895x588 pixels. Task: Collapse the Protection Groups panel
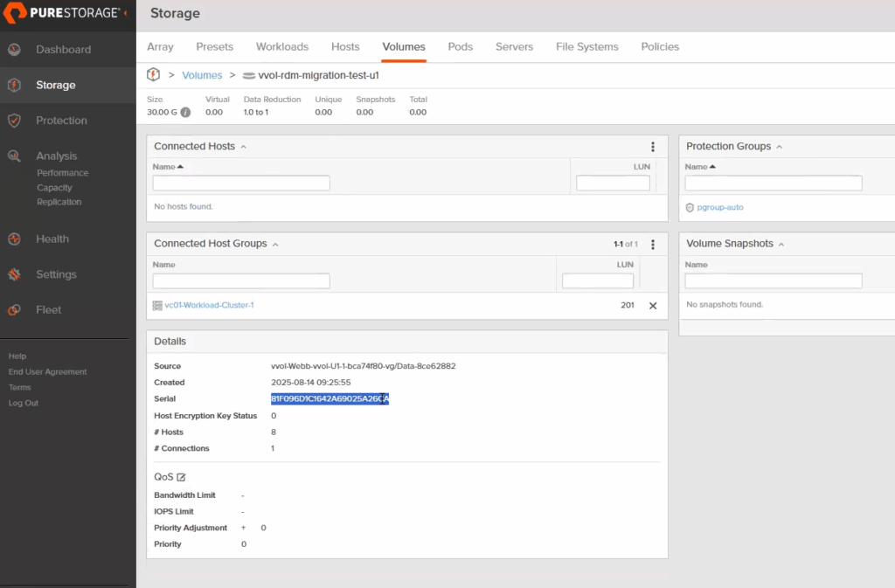pyautogui.click(x=779, y=147)
